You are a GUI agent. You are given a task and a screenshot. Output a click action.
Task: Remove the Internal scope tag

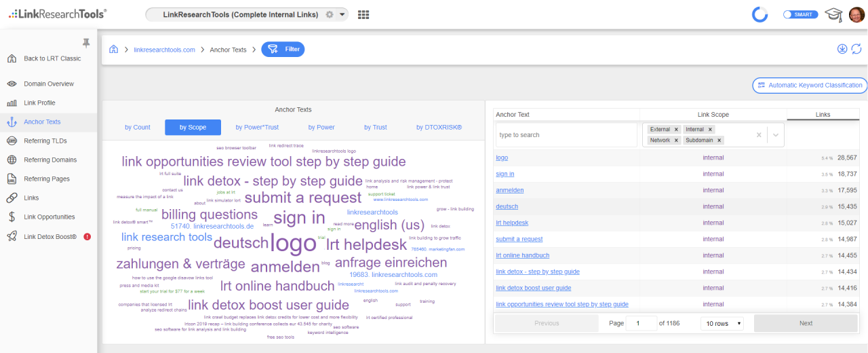click(710, 130)
